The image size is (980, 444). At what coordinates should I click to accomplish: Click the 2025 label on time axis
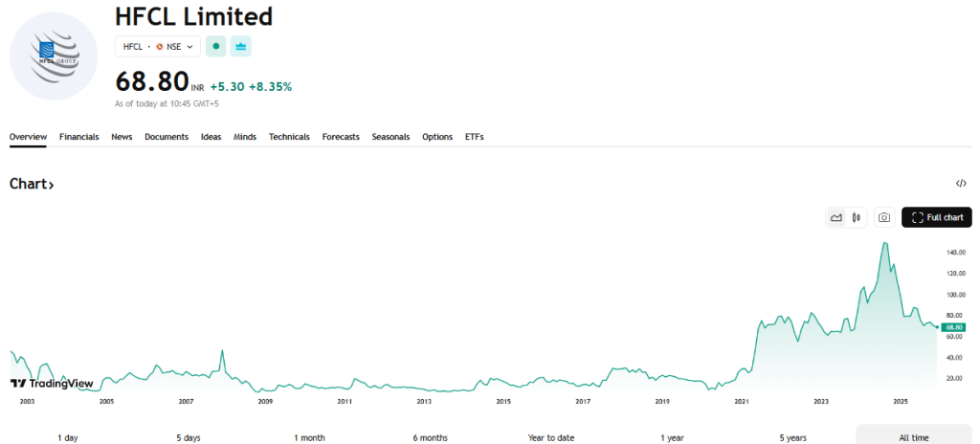click(x=901, y=401)
